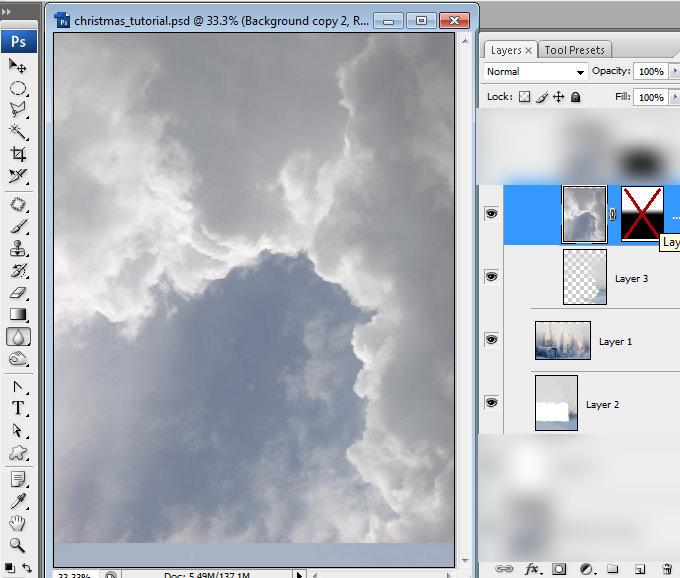Click the Fill 100% field
This screenshot has height=578, width=680.
pyautogui.click(x=651, y=97)
